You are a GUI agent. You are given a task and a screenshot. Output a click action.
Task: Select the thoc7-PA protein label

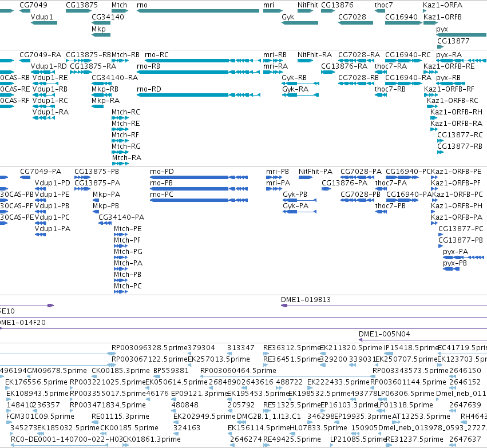tap(391, 183)
